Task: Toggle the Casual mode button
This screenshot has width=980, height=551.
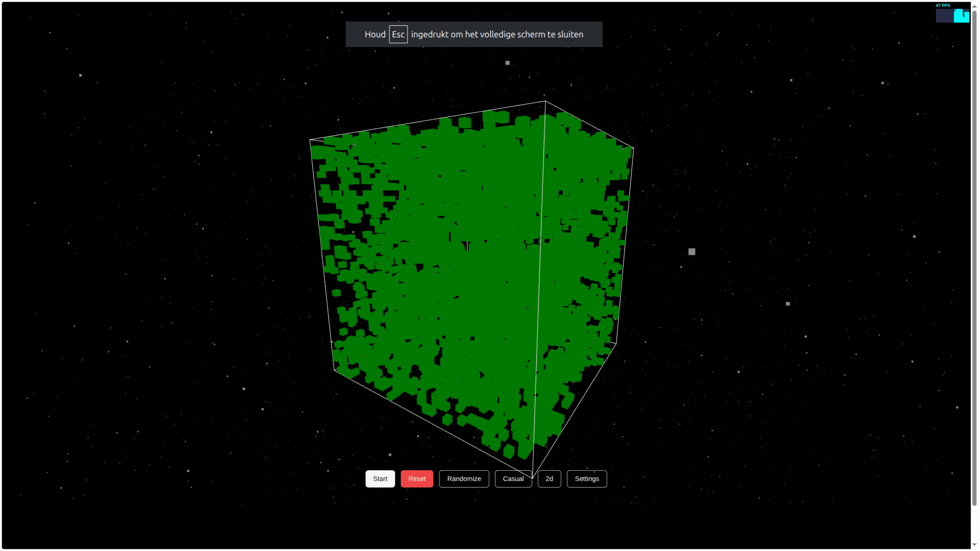Action: [x=513, y=479]
